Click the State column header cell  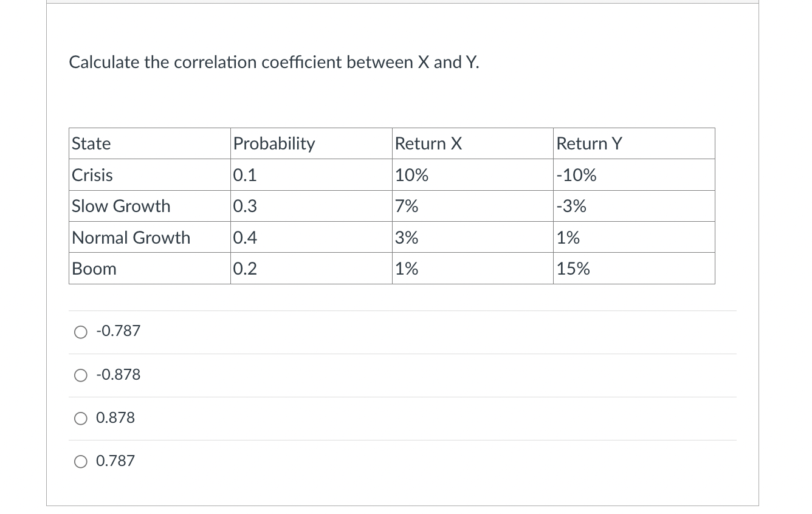(x=150, y=144)
